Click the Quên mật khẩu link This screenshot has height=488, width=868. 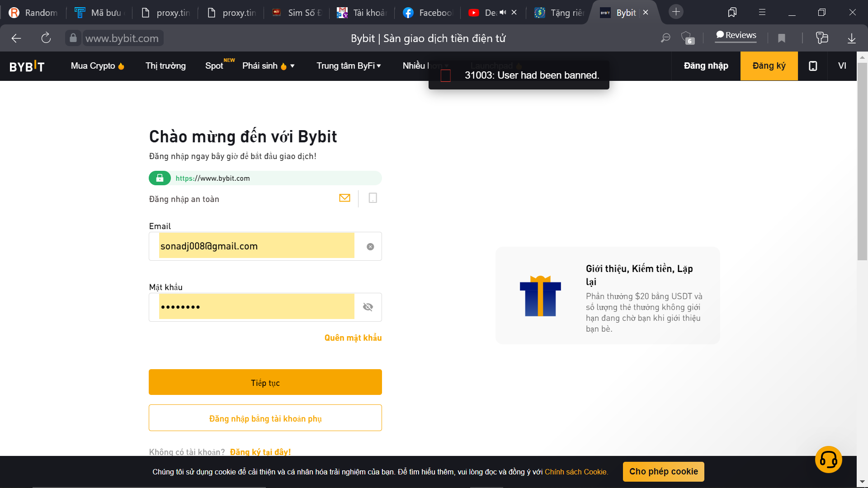point(353,338)
